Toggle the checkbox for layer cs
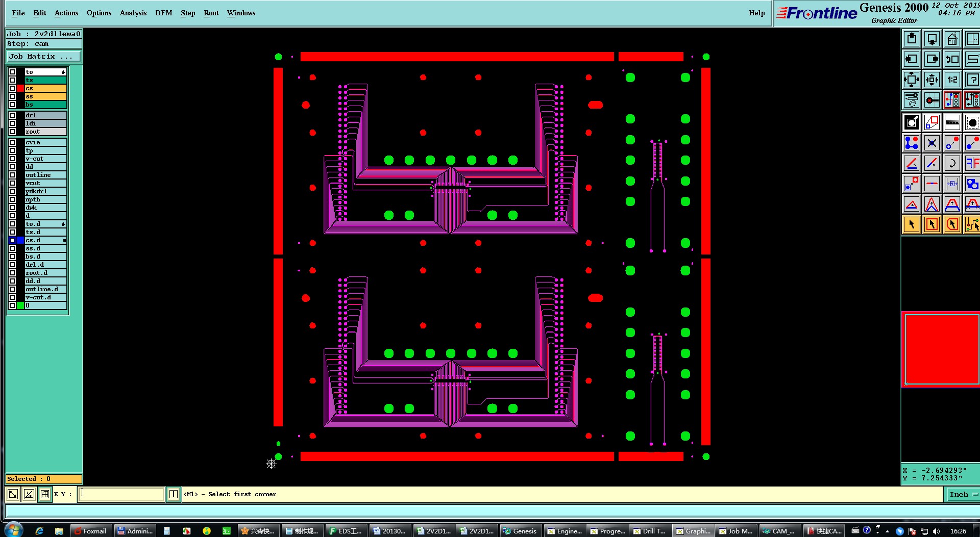This screenshot has height=537, width=980. click(12, 88)
